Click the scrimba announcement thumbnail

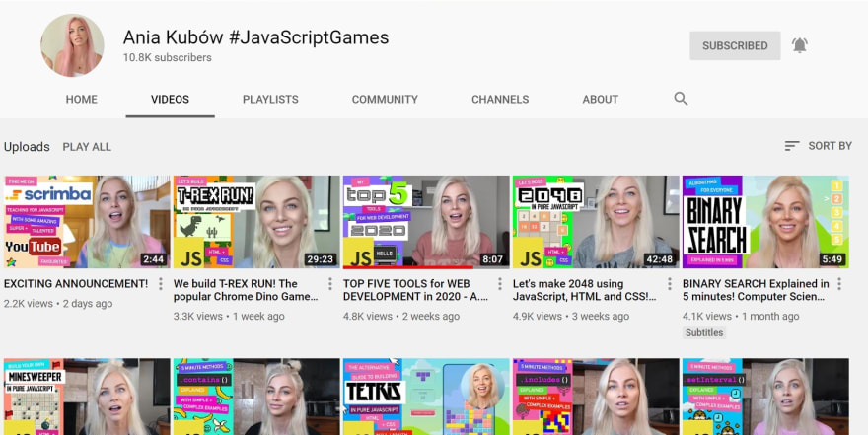coord(87,222)
